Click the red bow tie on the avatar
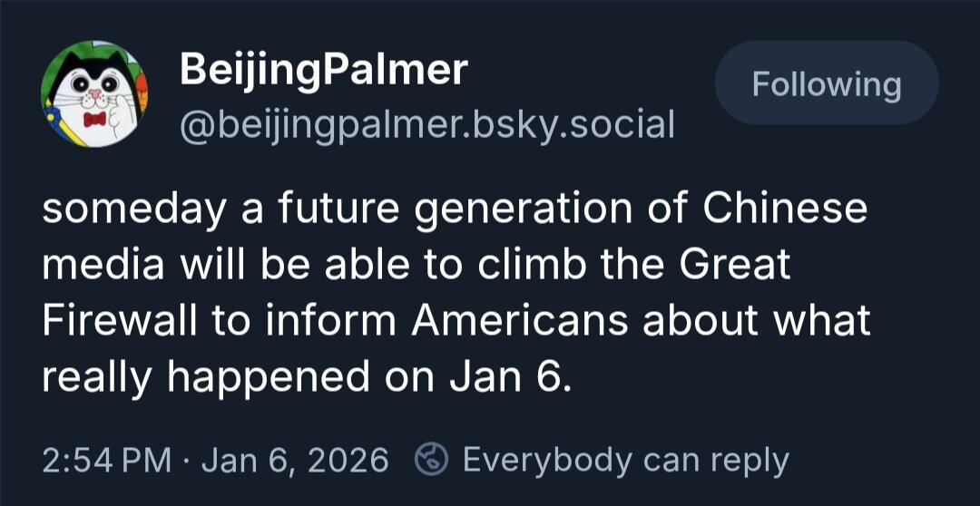The height and width of the screenshot is (506, 980). click(x=90, y=120)
